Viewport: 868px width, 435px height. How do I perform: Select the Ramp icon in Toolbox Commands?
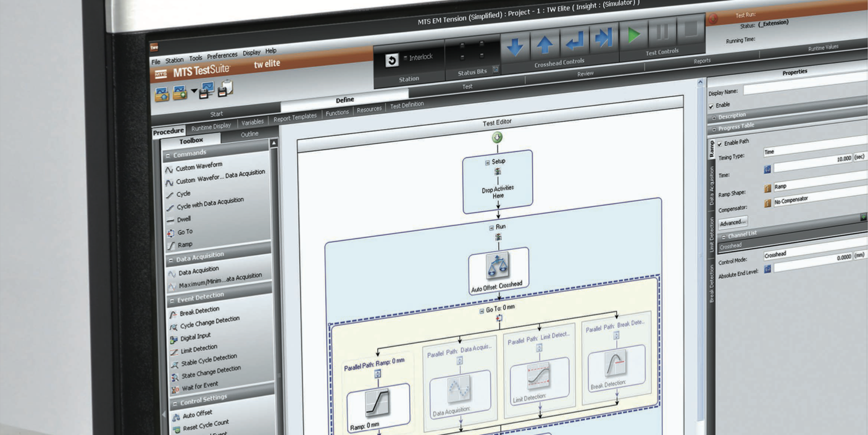tap(172, 247)
